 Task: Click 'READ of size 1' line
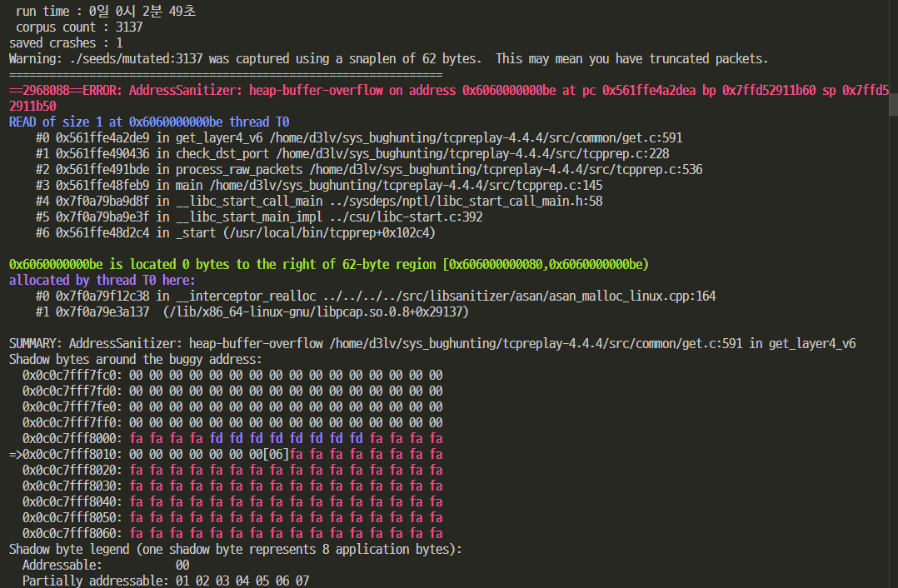coord(149,122)
